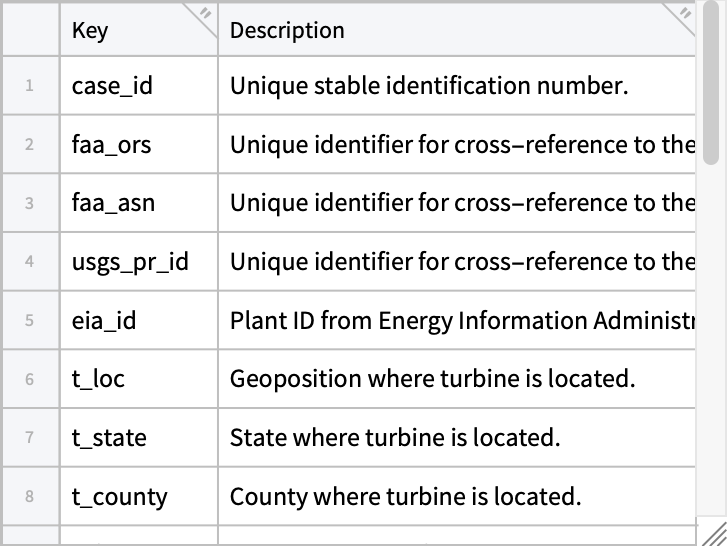This screenshot has height=546, width=728.
Task: Click the corner grip icon in Key header
Action: click(204, 13)
